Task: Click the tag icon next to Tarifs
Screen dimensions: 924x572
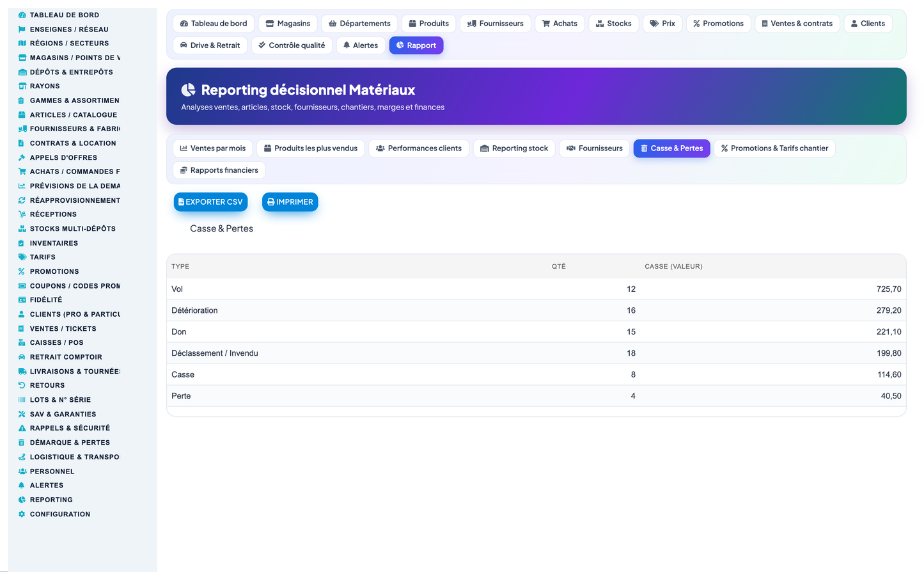Action: (x=22, y=257)
